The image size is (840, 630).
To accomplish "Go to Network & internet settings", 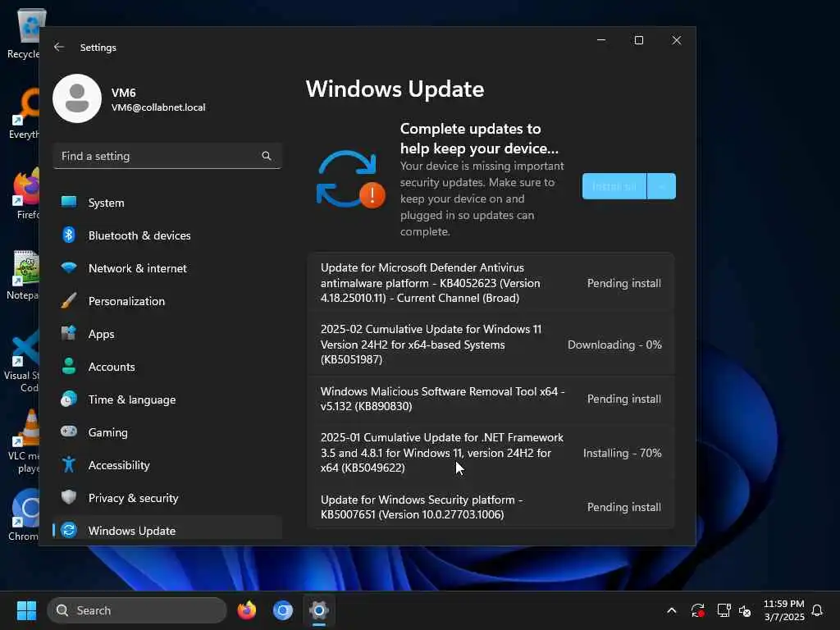I will click(x=167, y=268).
